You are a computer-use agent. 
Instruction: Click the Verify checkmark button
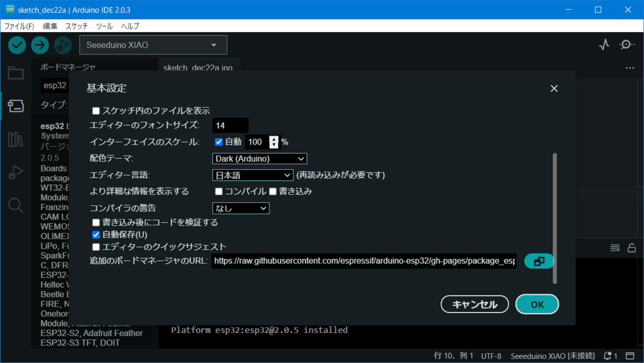pyautogui.click(x=17, y=45)
